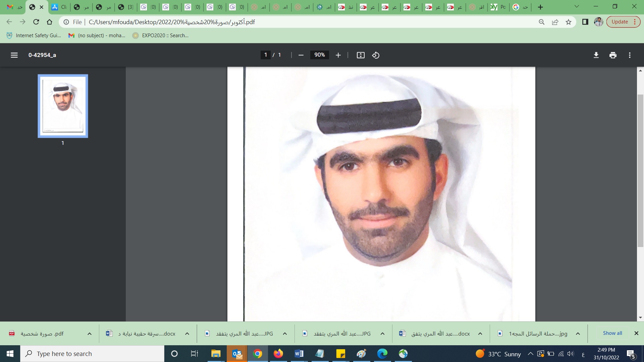
Task: Click the share page icon in the address bar
Action: tap(555, 22)
